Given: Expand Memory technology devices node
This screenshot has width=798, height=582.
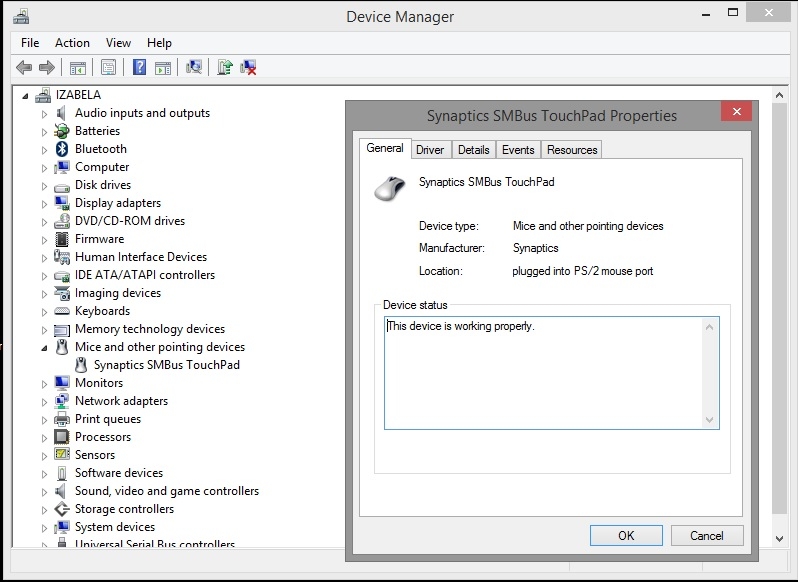Looking at the screenshot, I should (44, 330).
